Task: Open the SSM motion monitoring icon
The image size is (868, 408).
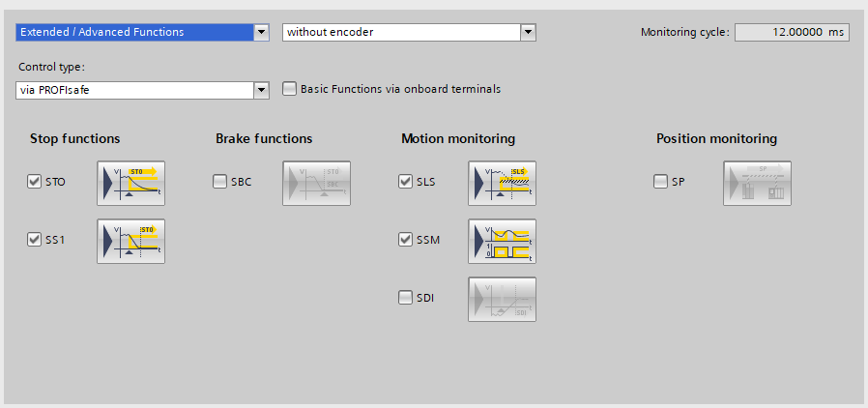Action: [x=502, y=241]
